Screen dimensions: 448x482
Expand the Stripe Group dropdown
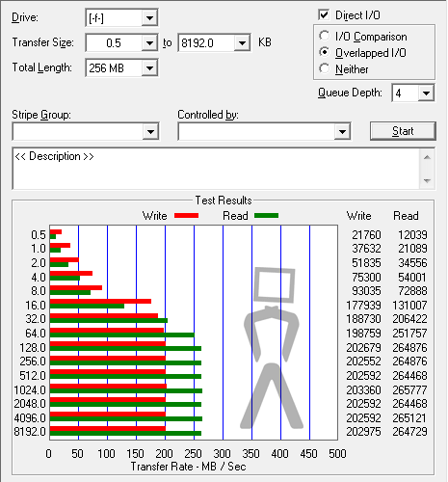(x=150, y=131)
